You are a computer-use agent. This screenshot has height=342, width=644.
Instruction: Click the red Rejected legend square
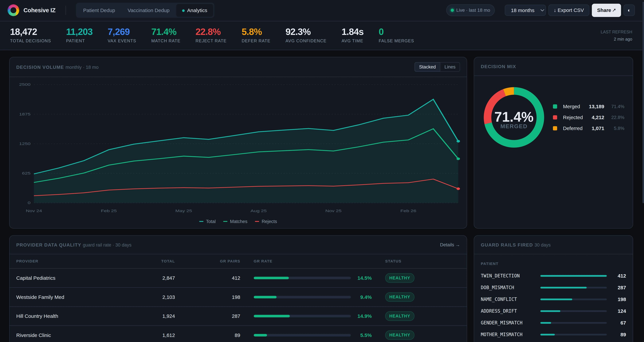[555, 117]
